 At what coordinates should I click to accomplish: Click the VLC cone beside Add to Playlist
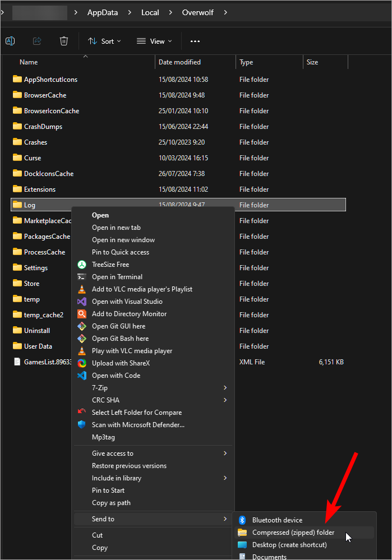(x=82, y=289)
